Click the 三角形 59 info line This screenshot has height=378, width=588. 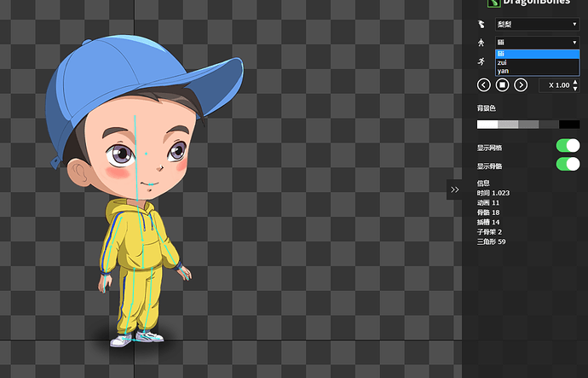click(491, 241)
